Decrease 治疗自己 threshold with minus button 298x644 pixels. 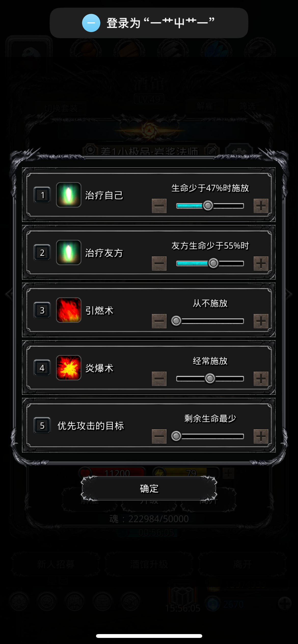(159, 206)
